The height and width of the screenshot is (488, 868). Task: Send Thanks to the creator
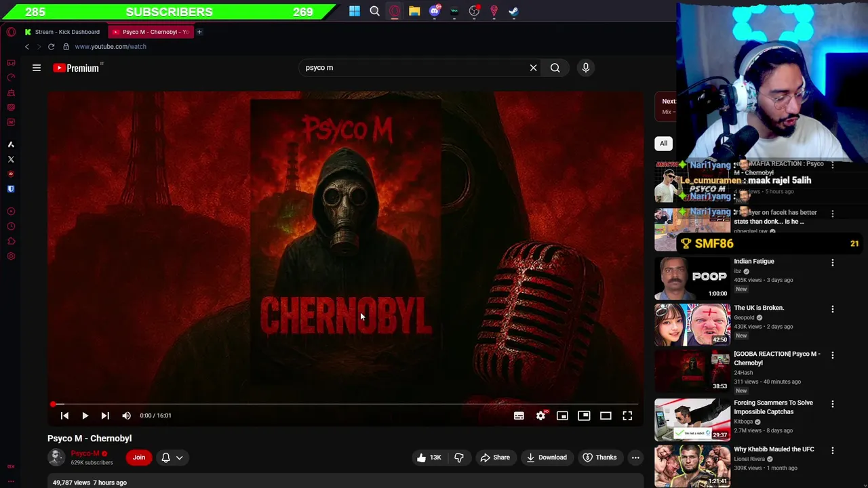click(x=600, y=457)
